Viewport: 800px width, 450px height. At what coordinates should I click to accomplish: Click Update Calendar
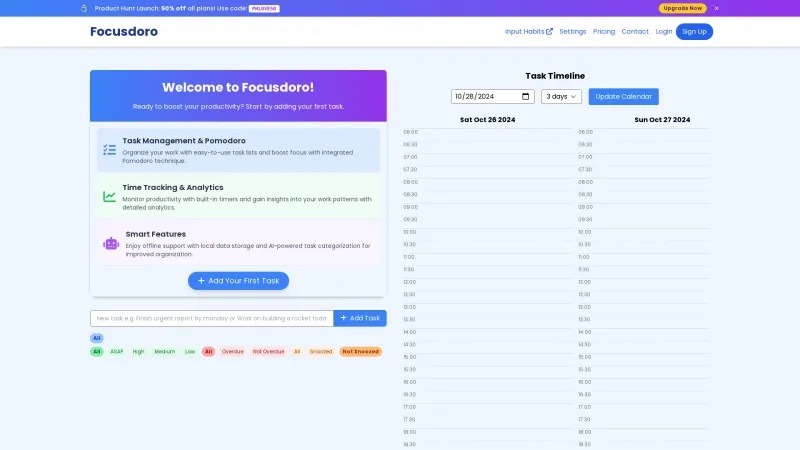tap(623, 96)
